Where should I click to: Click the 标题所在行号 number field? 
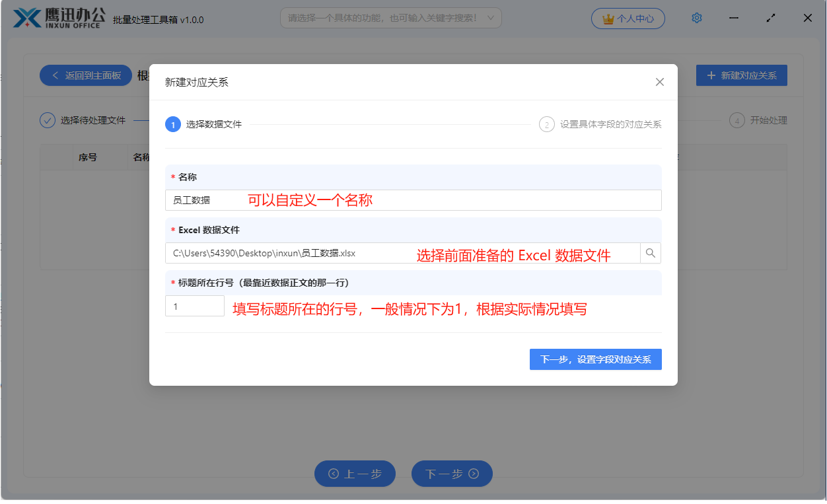click(x=195, y=306)
